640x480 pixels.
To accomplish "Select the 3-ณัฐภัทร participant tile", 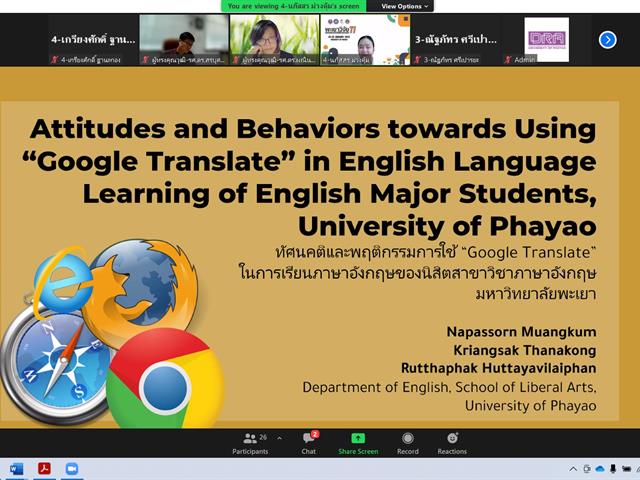I will point(456,40).
